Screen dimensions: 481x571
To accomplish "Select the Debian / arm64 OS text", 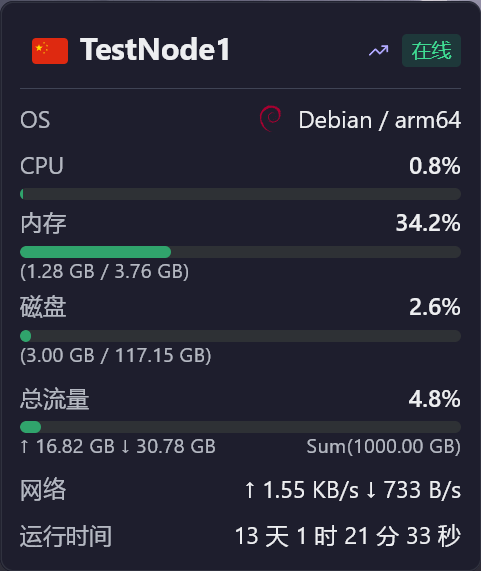I will pos(380,120).
